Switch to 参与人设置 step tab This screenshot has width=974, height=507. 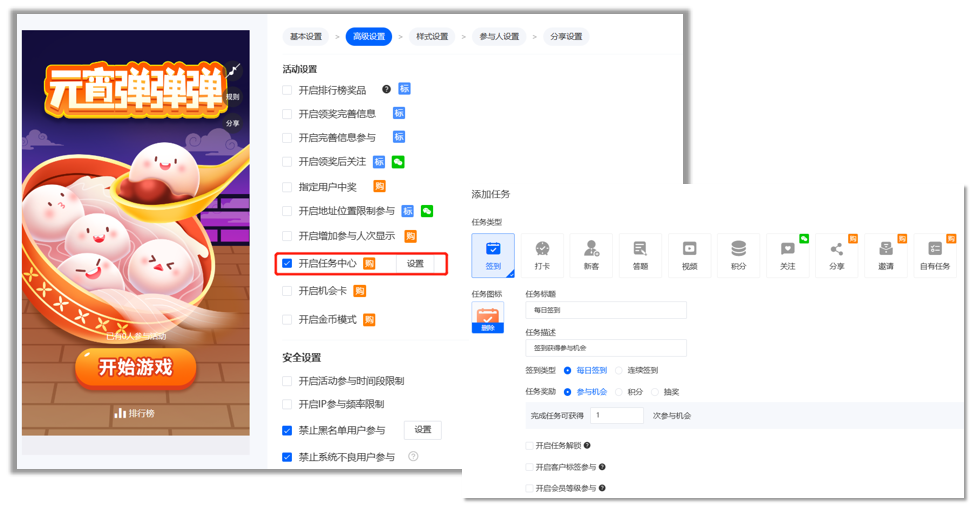[499, 37]
